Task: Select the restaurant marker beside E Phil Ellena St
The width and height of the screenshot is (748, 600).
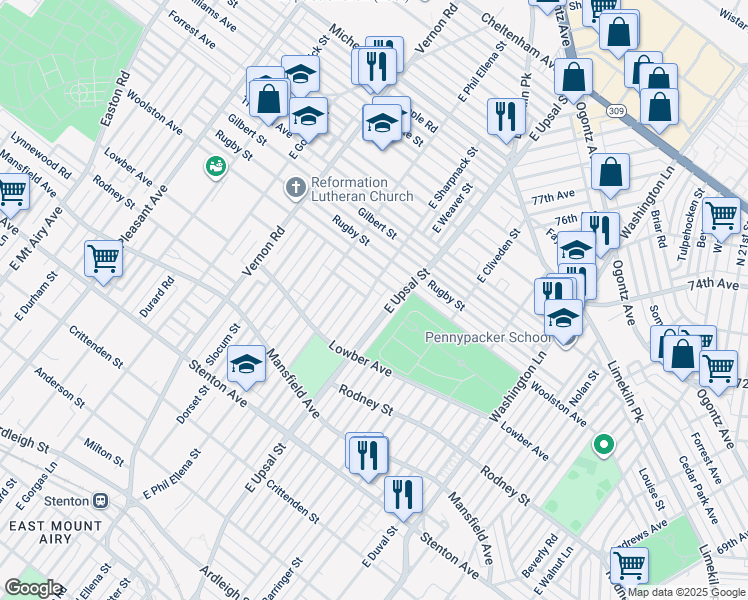Action: [x=506, y=119]
